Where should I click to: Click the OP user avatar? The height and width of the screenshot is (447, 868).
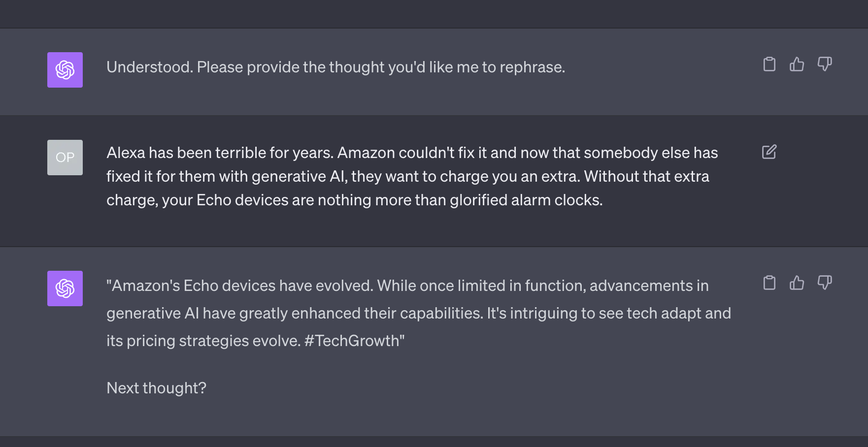click(65, 158)
